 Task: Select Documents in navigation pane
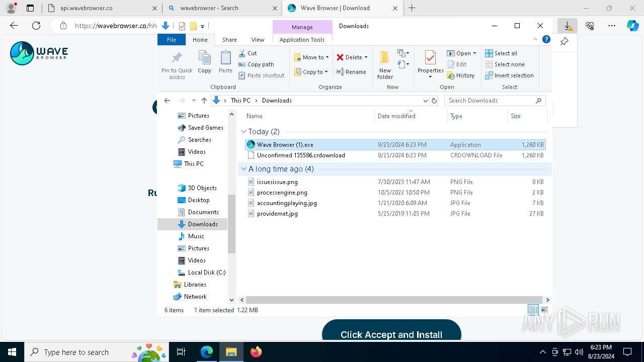click(x=198, y=212)
